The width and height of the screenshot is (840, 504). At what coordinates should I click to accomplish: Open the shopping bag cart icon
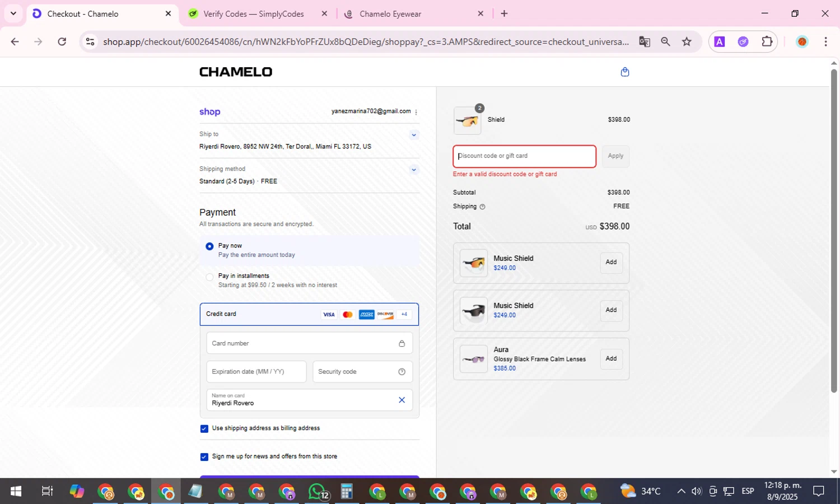[625, 72]
